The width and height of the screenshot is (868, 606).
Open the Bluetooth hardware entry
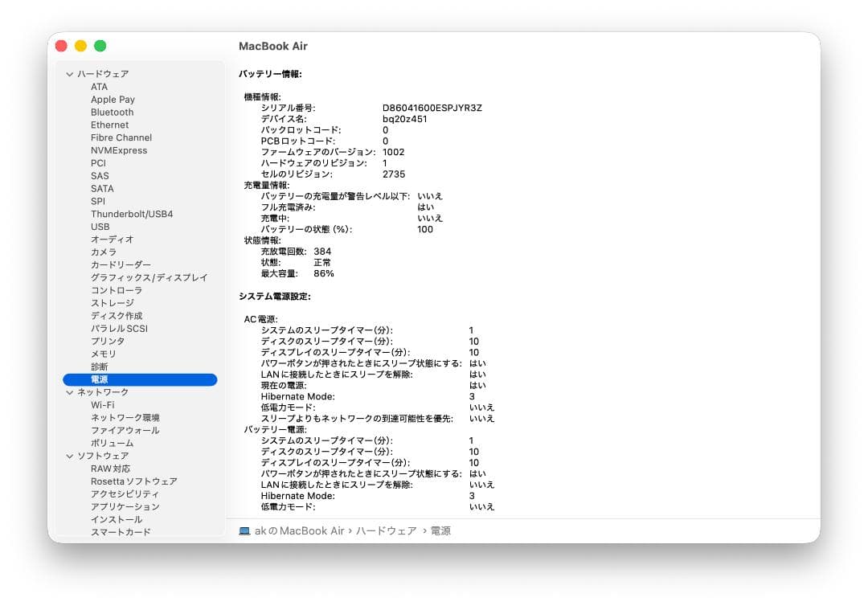(112, 112)
